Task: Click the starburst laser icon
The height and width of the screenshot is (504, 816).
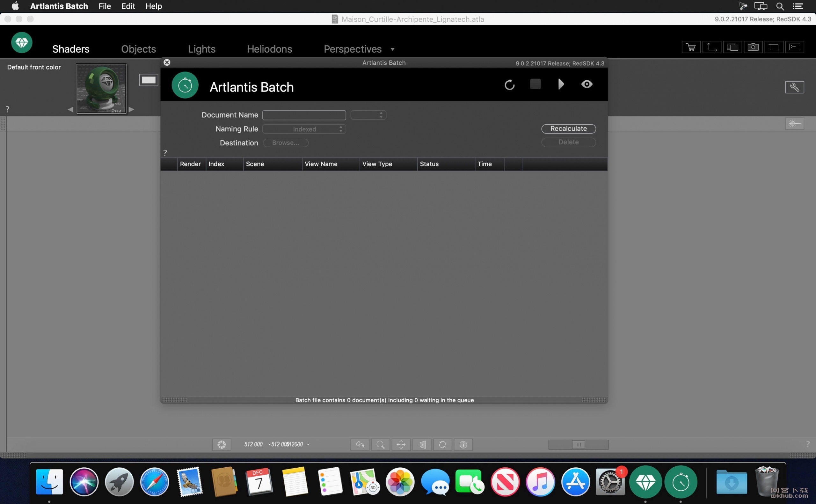Action: (795, 124)
